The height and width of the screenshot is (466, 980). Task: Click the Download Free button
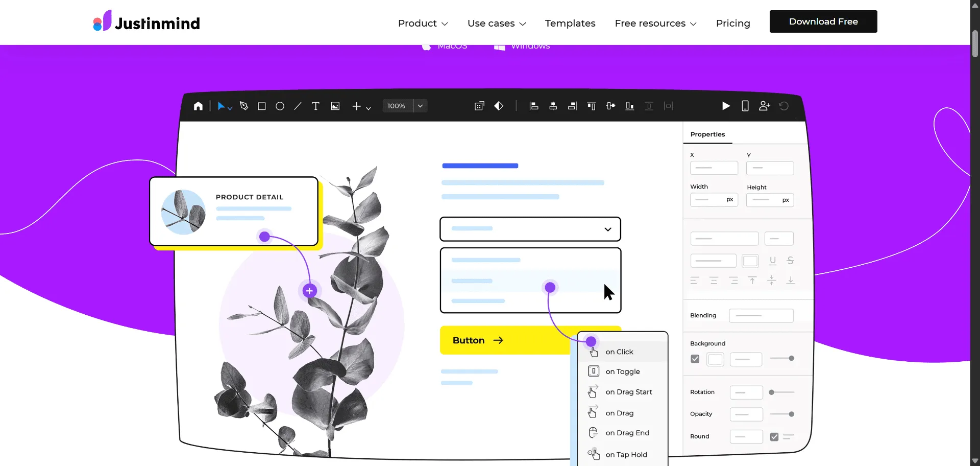[823, 21]
